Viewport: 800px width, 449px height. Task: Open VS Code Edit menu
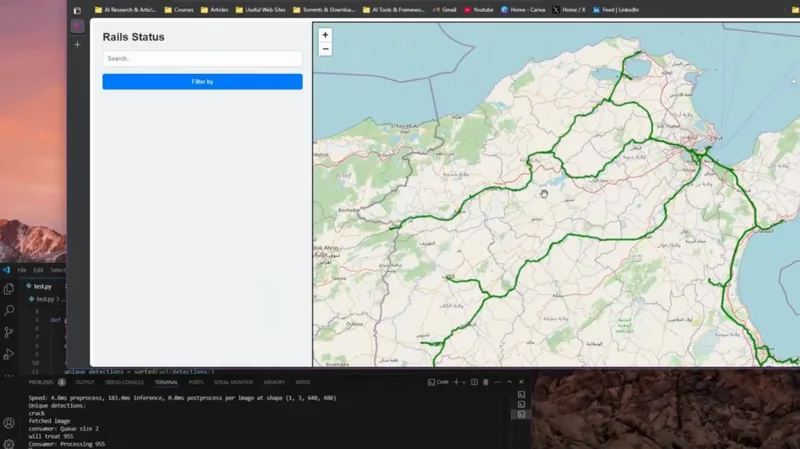pos(38,270)
